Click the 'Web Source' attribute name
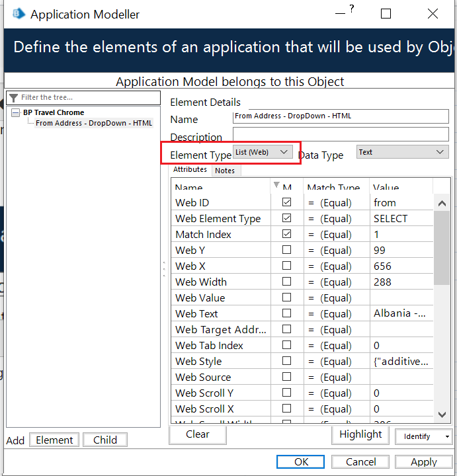Screen dimensions: 457x476 pos(203,377)
